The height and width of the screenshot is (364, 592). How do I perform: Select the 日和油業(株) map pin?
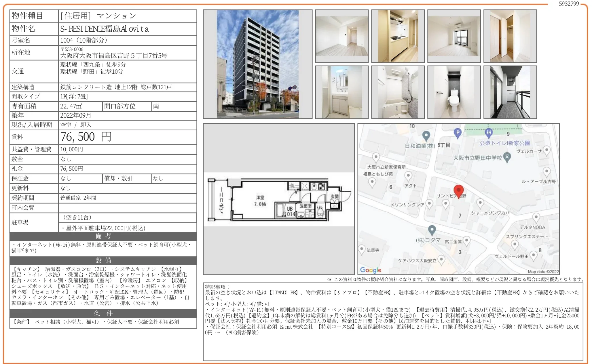pos(426,135)
